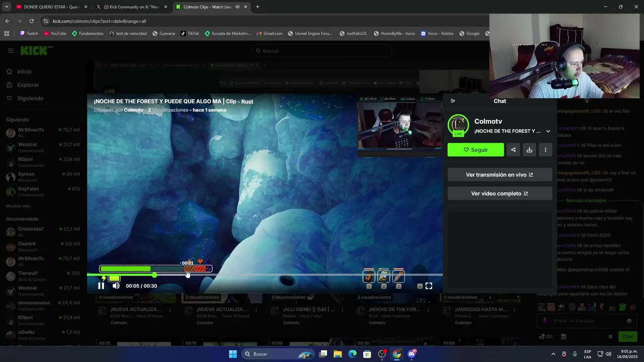The height and width of the screenshot is (362, 644).
Task: Close the Colmotv Clips tab
Action: point(246,7)
